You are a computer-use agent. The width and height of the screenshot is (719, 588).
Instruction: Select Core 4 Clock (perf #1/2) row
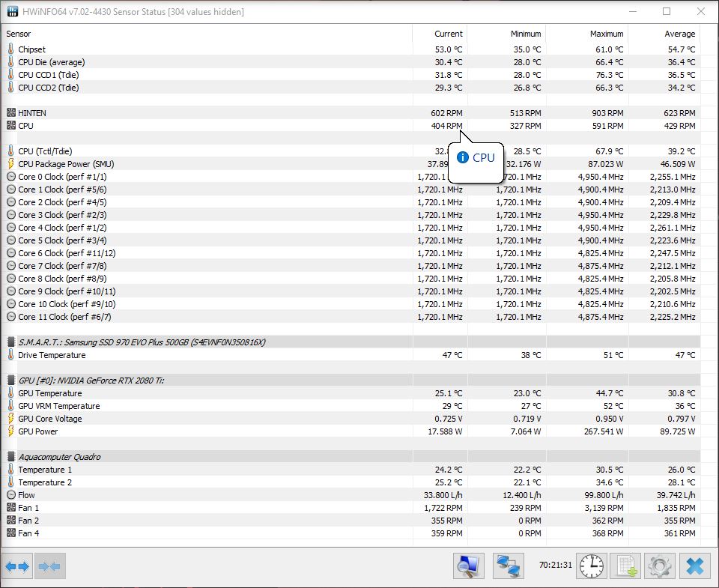click(x=351, y=228)
